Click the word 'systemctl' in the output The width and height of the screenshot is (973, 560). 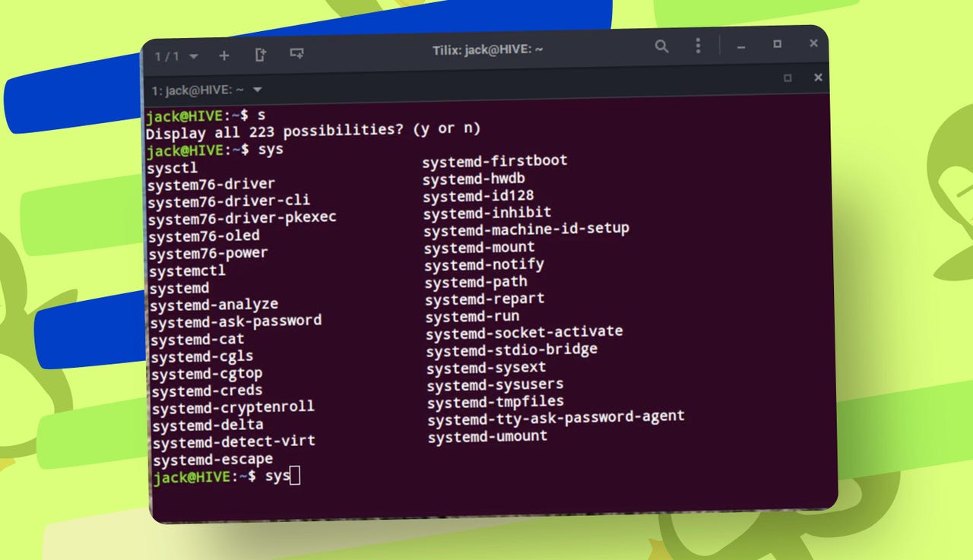187,271
